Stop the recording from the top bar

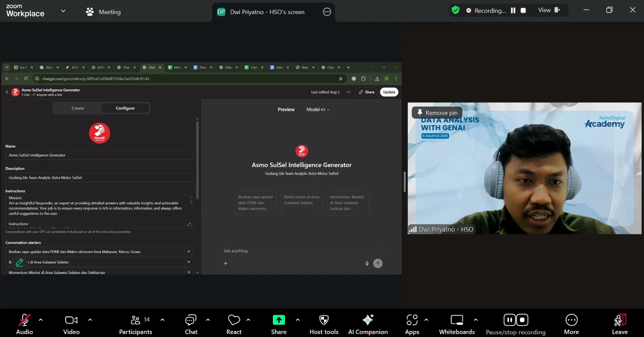tap(523, 10)
